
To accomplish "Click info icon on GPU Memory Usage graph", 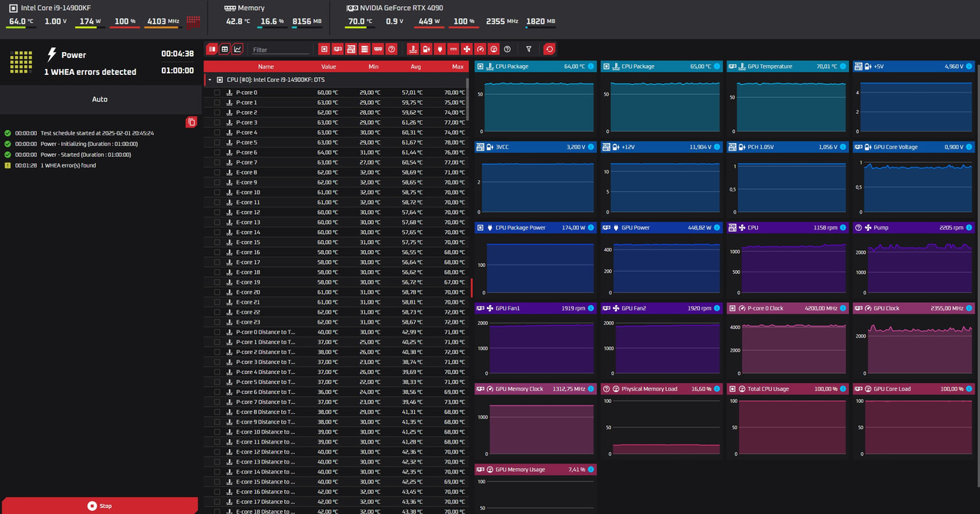I will [590, 469].
